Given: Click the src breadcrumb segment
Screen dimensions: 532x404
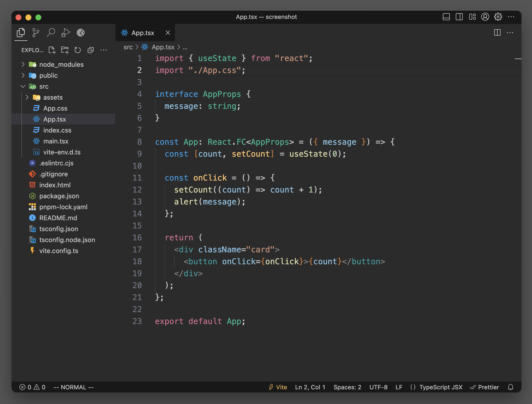Looking at the screenshot, I should click(128, 47).
